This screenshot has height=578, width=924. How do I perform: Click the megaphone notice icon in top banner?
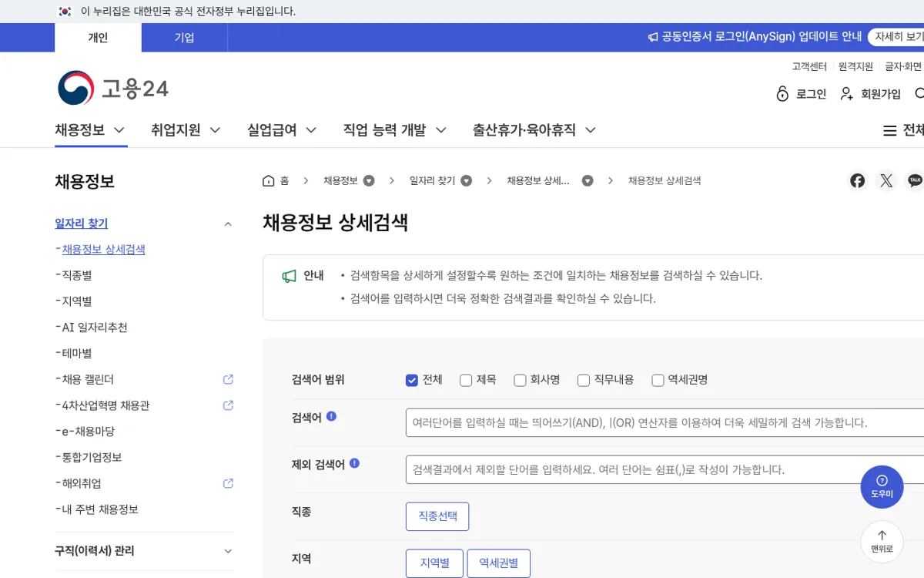pos(653,37)
